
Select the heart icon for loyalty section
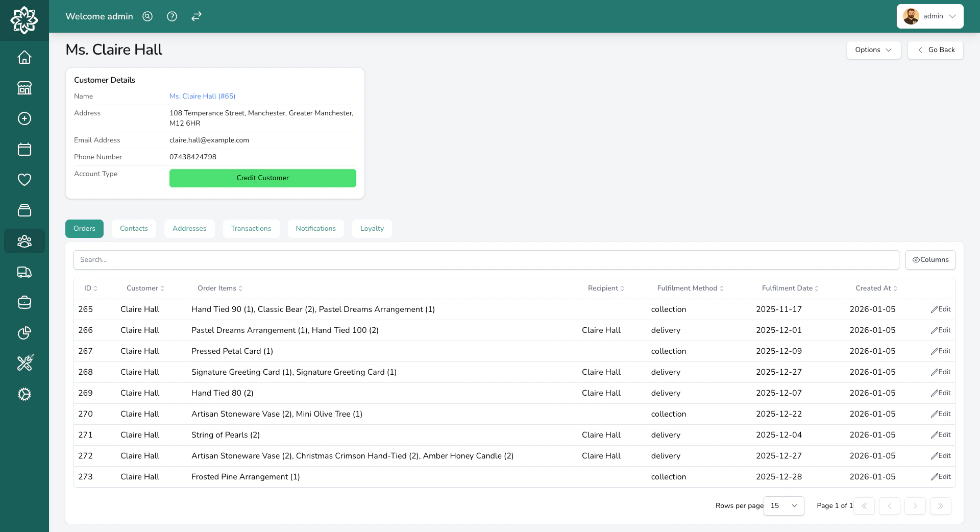pyautogui.click(x=24, y=180)
